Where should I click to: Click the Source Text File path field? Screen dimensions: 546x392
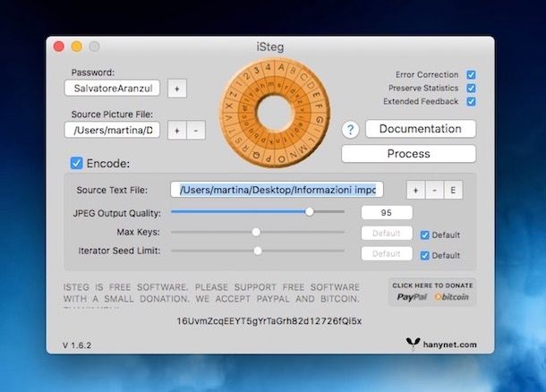(x=277, y=190)
